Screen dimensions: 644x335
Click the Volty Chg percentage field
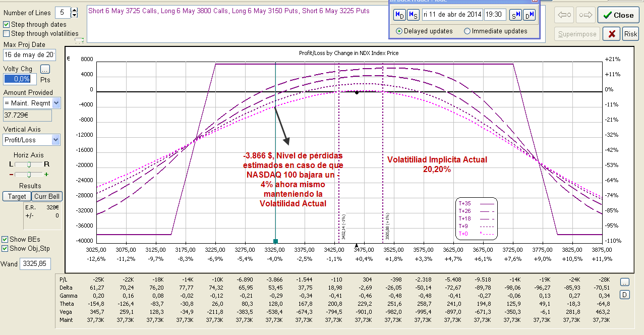click(20, 79)
